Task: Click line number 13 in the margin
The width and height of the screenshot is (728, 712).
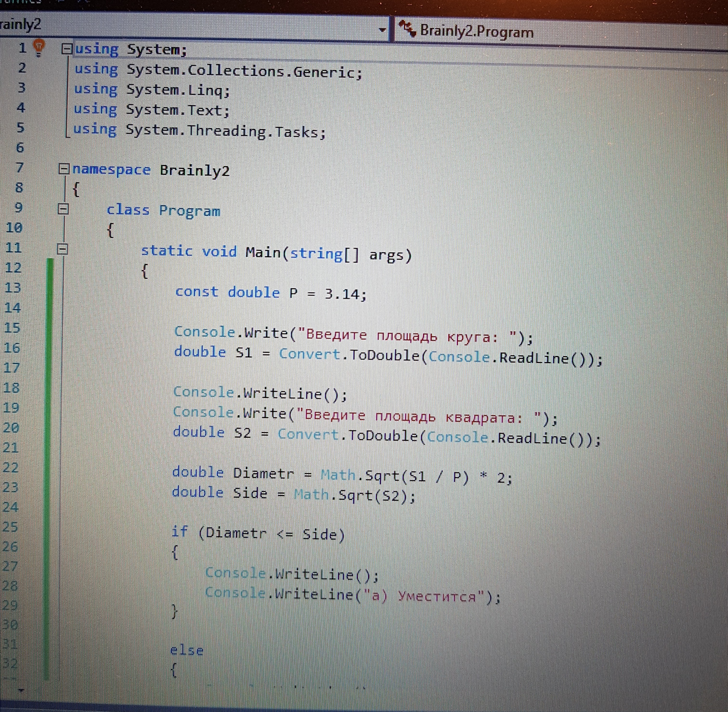Action: click(13, 287)
